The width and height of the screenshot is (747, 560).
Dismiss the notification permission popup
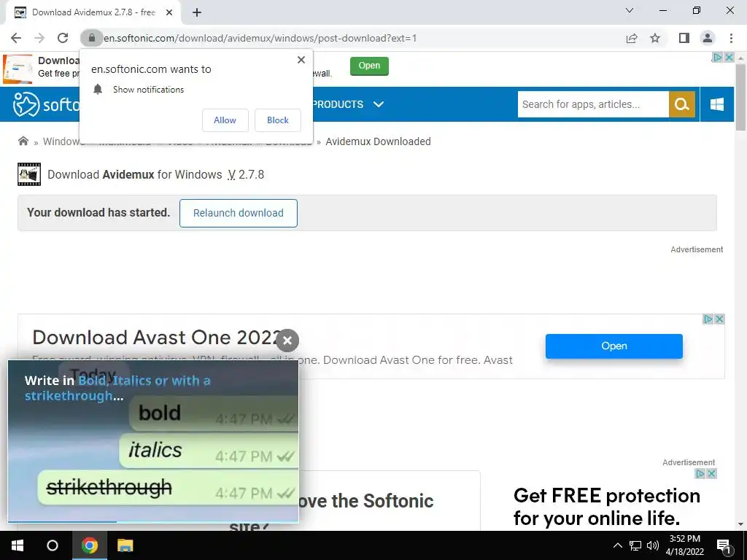pyautogui.click(x=301, y=60)
